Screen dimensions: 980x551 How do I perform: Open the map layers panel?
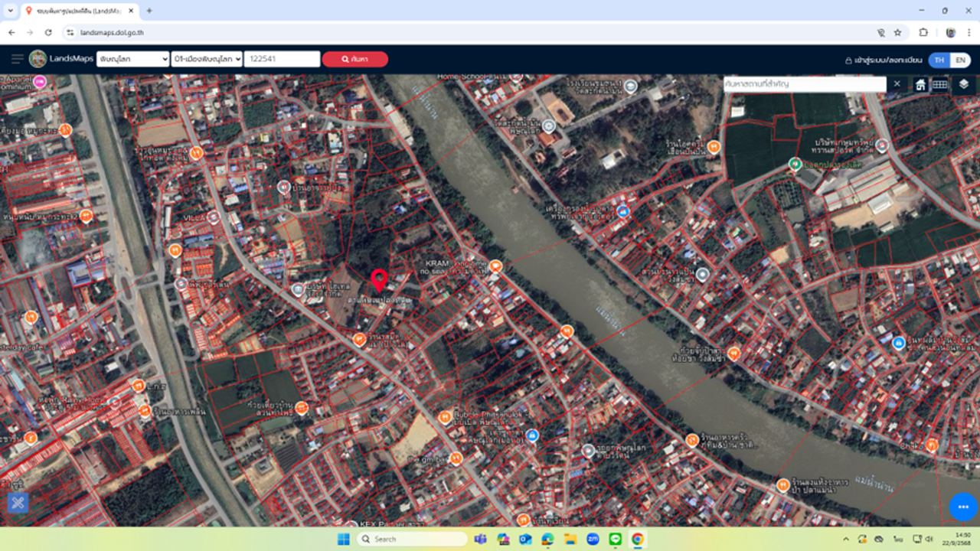click(963, 84)
